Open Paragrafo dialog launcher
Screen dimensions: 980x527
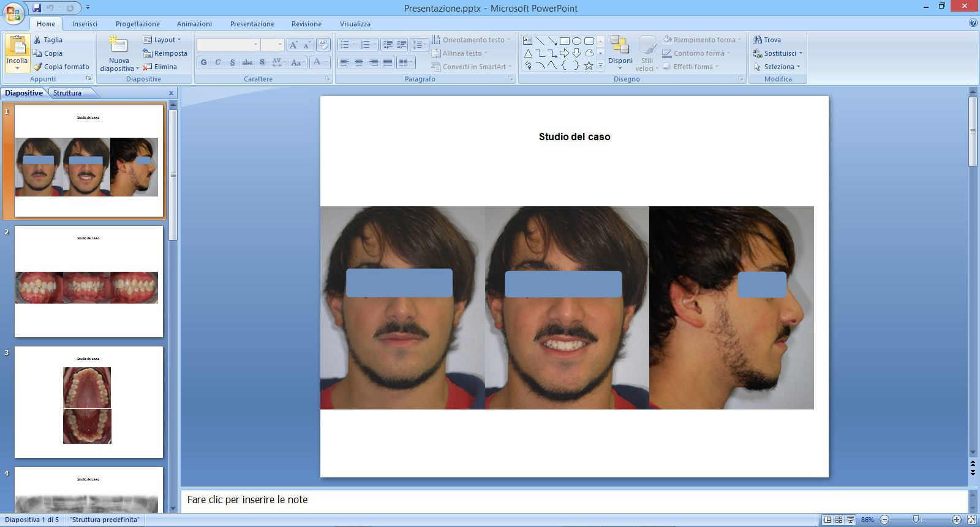click(511, 79)
